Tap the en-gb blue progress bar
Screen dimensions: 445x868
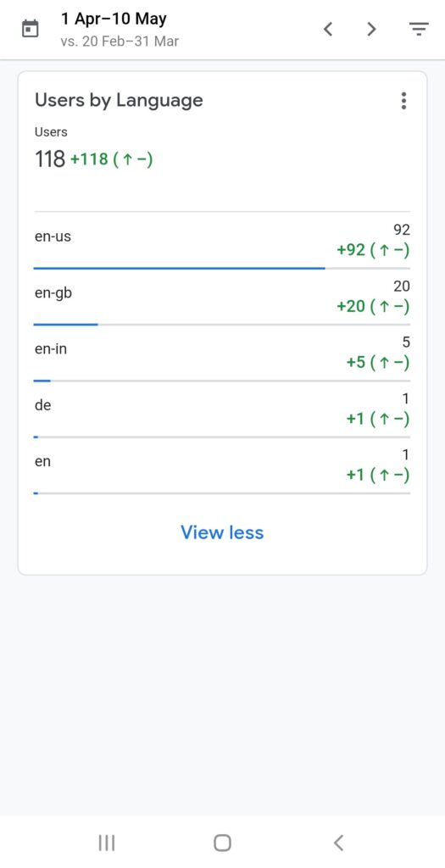(66, 325)
